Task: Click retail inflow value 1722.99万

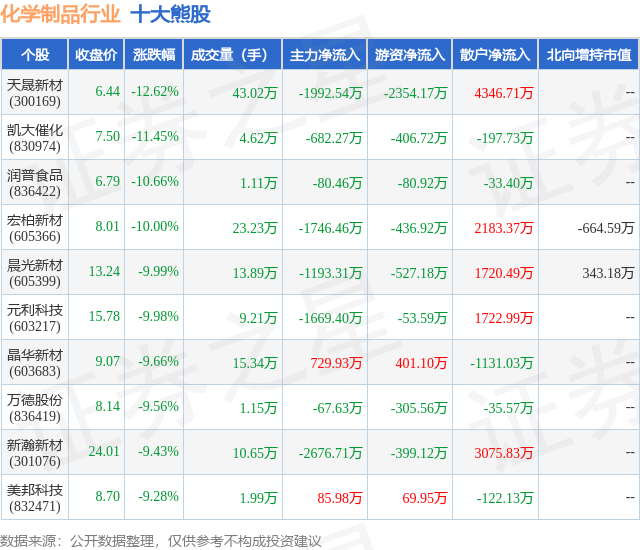Action: [504, 318]
